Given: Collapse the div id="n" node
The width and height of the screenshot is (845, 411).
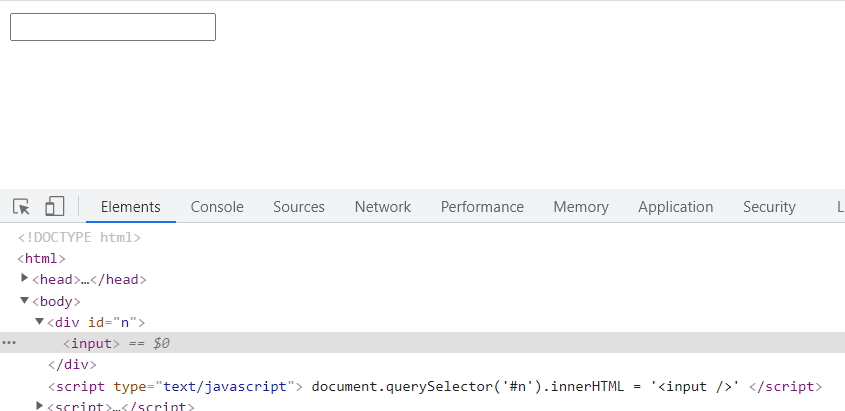Looking at the screenshot, I should tap(39, 322).
